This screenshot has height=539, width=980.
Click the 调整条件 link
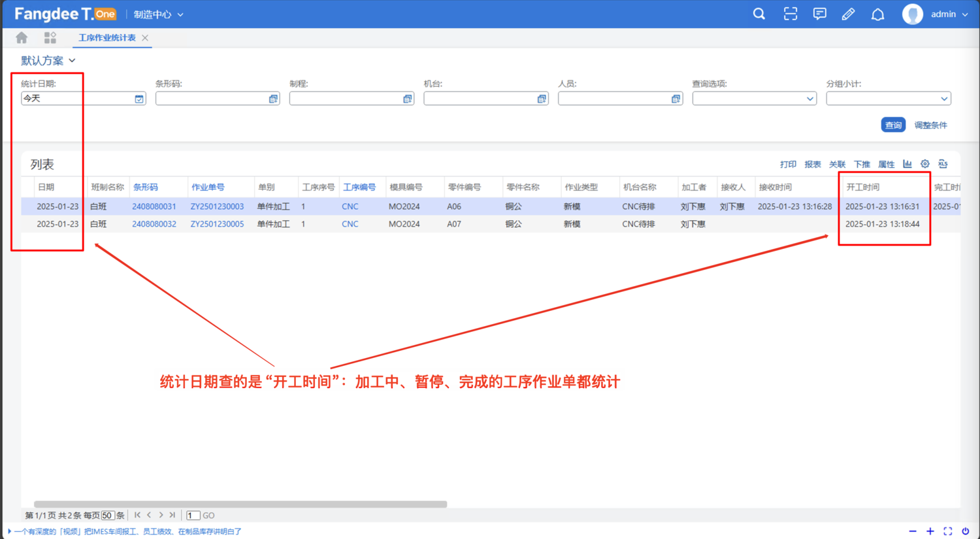tap(930, 125)
